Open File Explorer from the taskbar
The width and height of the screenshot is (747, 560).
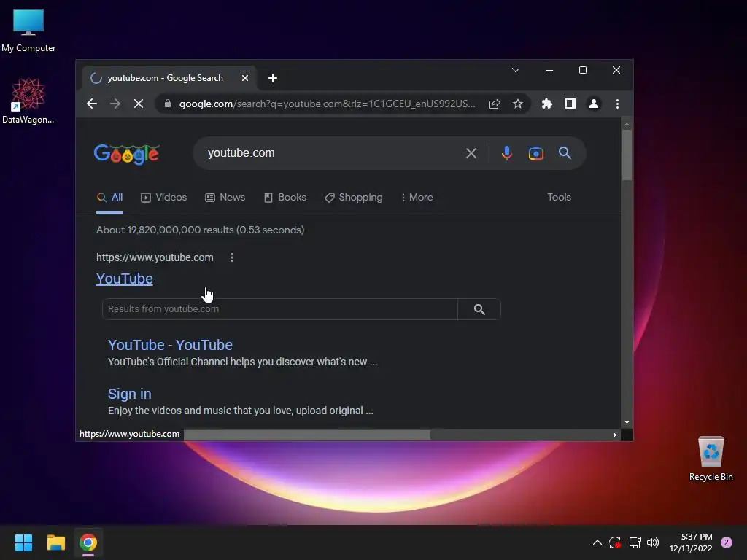pos(55,542)
